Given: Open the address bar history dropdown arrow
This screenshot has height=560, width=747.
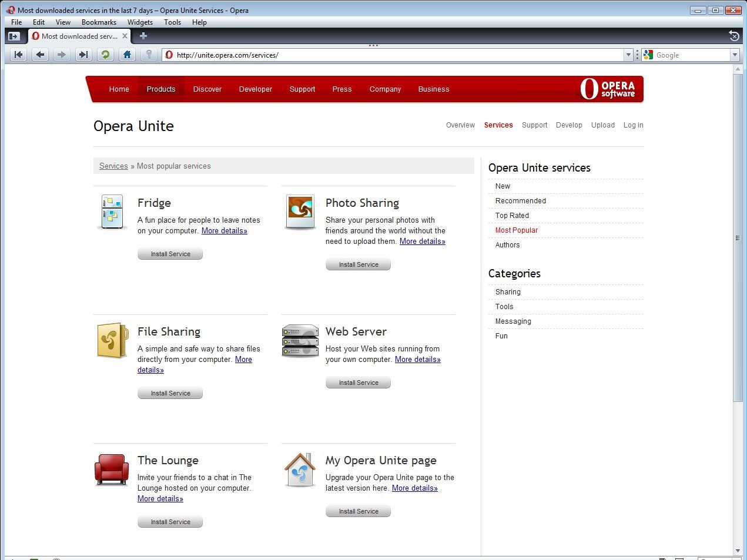Looking at the screenshot, I should (x=629, y=55).
